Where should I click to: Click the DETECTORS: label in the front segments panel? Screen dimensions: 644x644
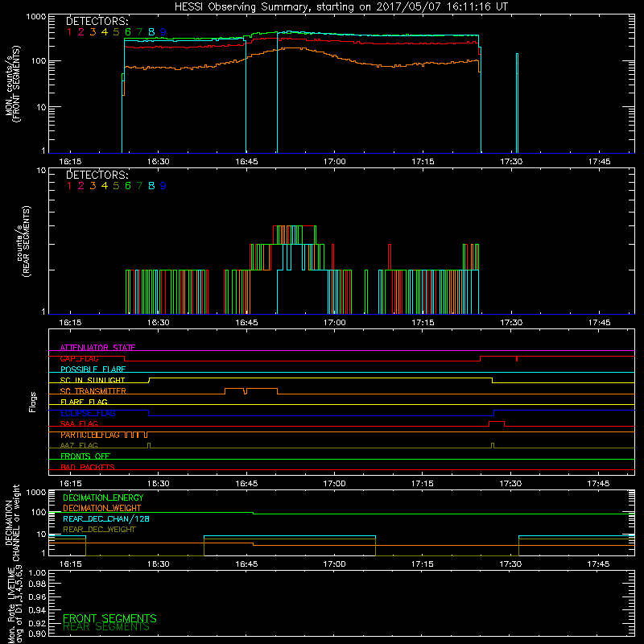pos(97,22)
